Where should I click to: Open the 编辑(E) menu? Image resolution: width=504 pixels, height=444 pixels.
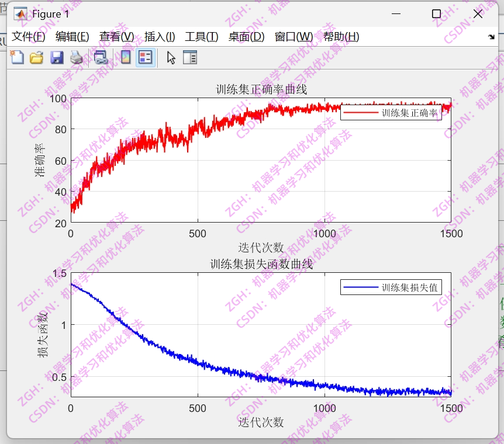[72, 37]
